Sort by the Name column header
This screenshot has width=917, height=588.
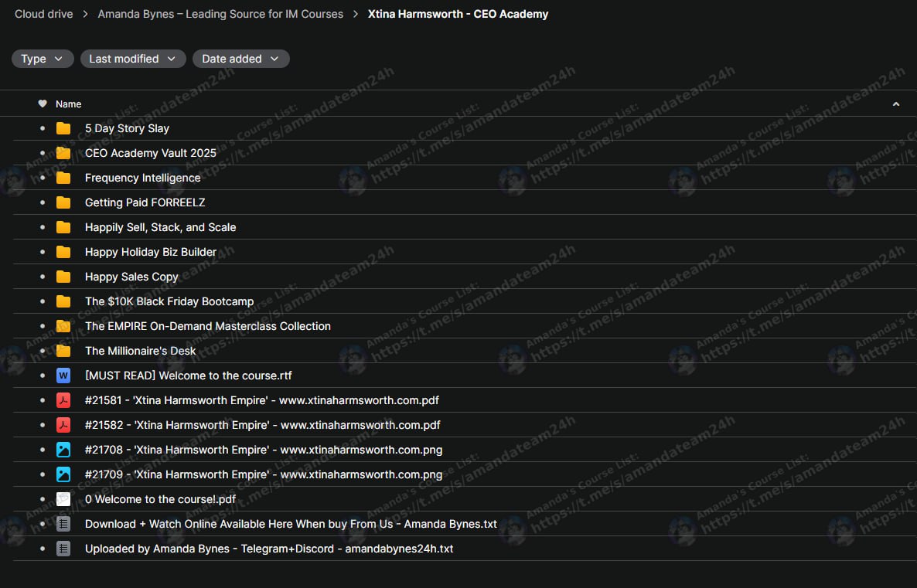(x=68, y=104)
